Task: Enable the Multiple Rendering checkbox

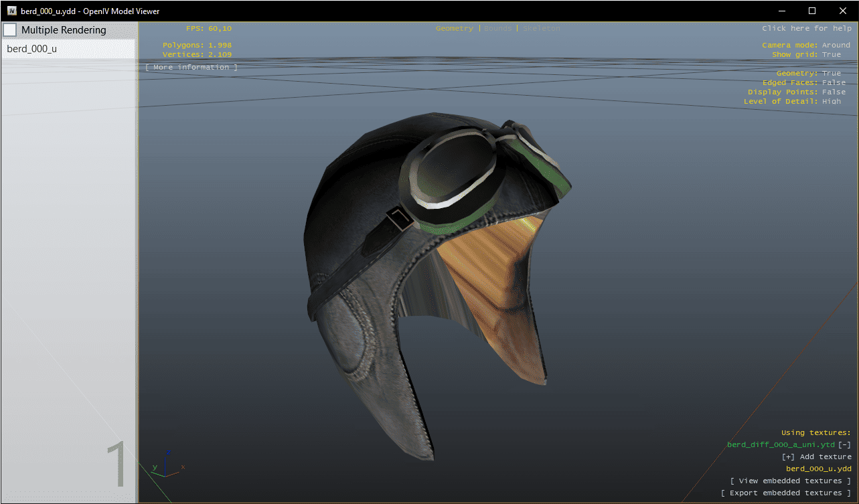Action: 10,30
